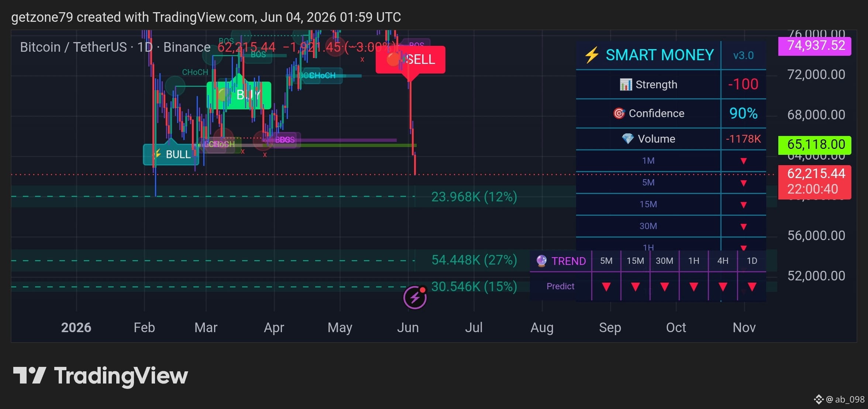868x409 pixels.
Task: Click the Bitcoin / TetherUS symbol title
Action: [116, 47]
